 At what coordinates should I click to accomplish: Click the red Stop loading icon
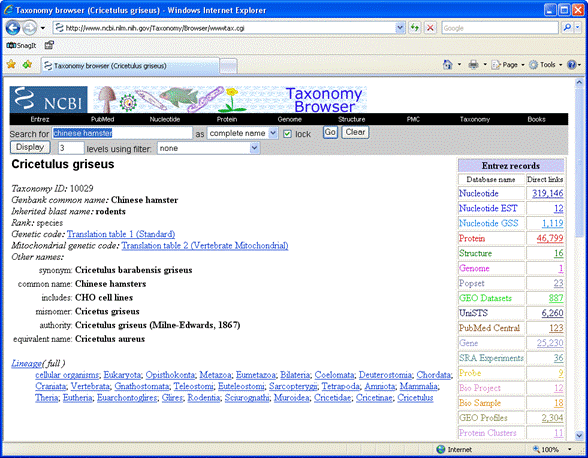tap(430, 28)
